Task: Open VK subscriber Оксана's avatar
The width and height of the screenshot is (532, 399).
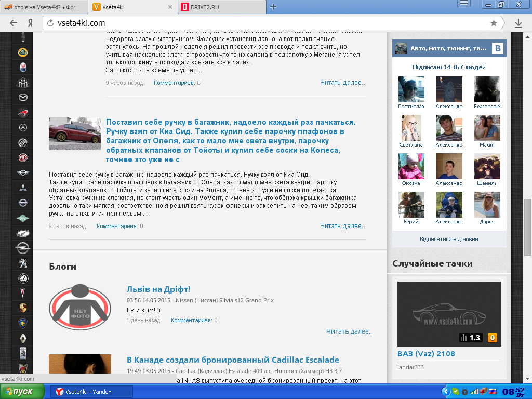Action: [411, 166]
